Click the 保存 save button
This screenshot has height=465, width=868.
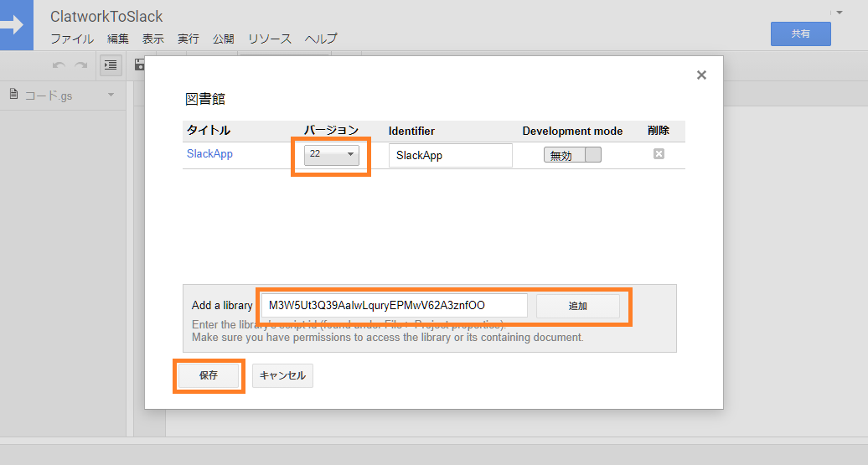click(x=209, y=375)
